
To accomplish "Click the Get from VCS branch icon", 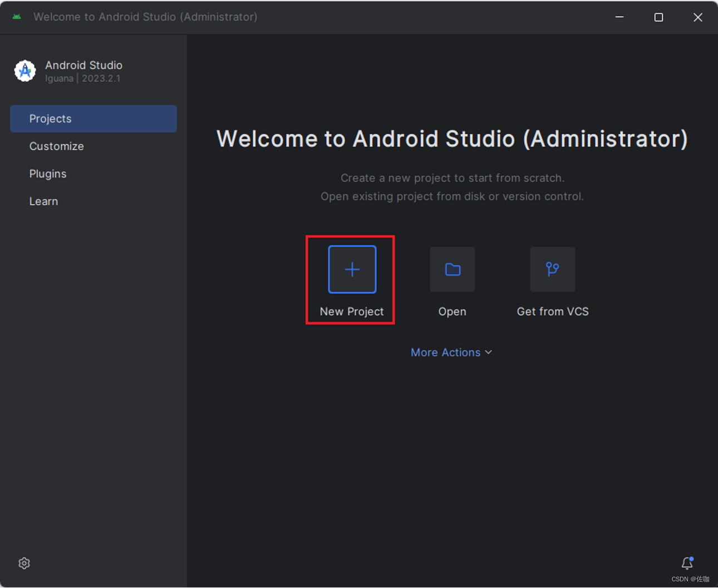I will (553, 269).
